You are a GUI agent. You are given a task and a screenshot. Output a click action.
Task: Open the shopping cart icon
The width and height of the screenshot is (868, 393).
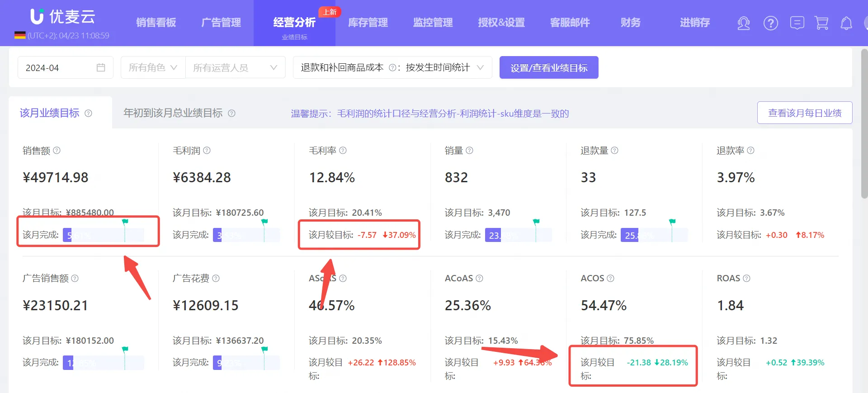(x=821, y=23)
